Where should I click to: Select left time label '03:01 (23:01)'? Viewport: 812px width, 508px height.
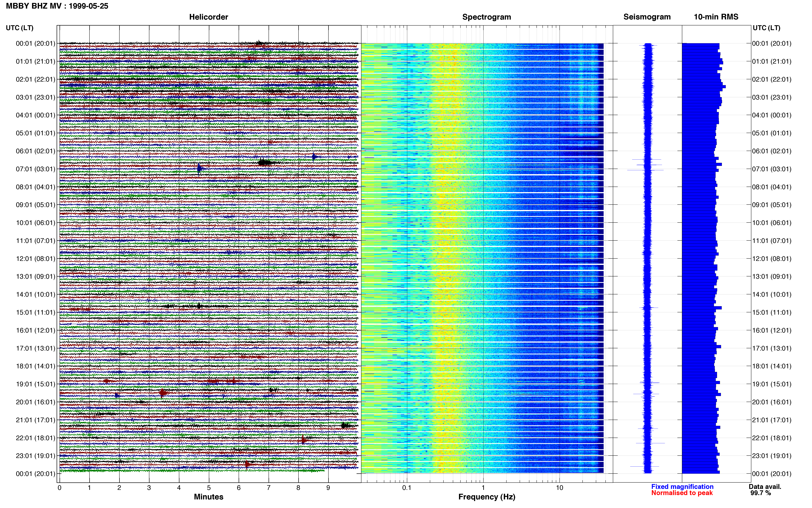[36, 97]
